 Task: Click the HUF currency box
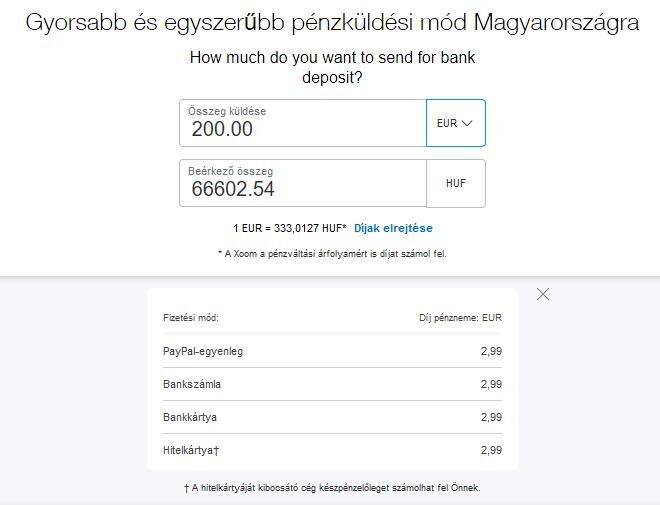(456, 183)
